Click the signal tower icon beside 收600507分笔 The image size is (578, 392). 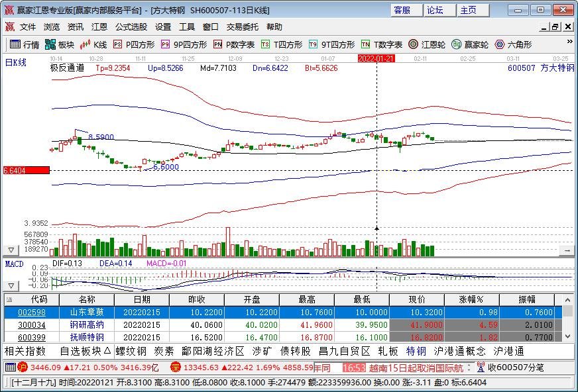(481, 367)
